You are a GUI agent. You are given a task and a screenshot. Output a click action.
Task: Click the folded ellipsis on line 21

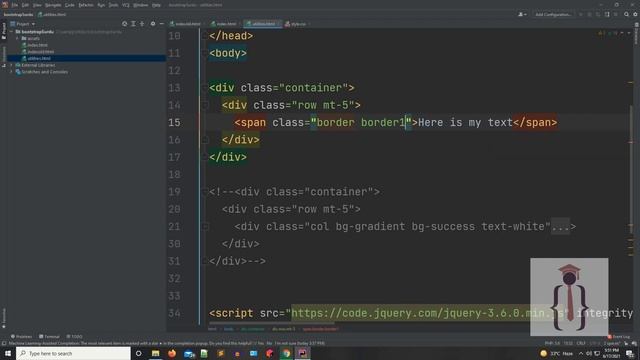coord(560,227)
